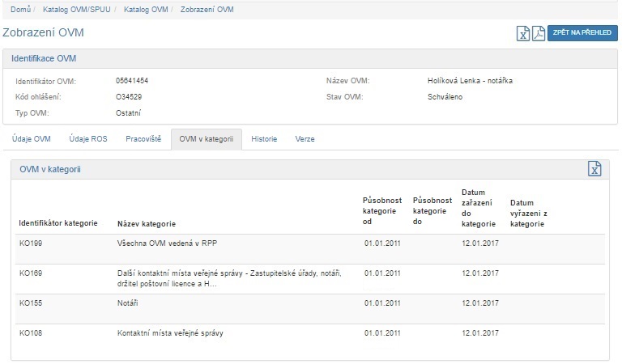The width and height of the screenshot is (622, 364).
Task: Click the ZPĚT NA PŘEHLED button
Action: click(x=582, y=33)
